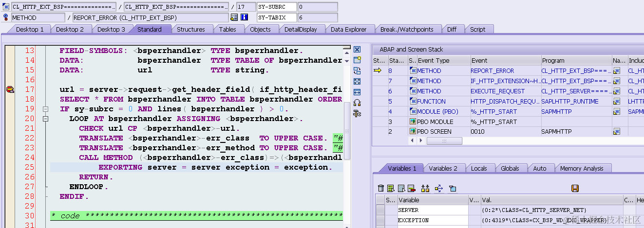This screenshot has height=228, width=644.
Task: Open the Memory Analysis tab
Action: pyautogui.click(x=582, y=168)
